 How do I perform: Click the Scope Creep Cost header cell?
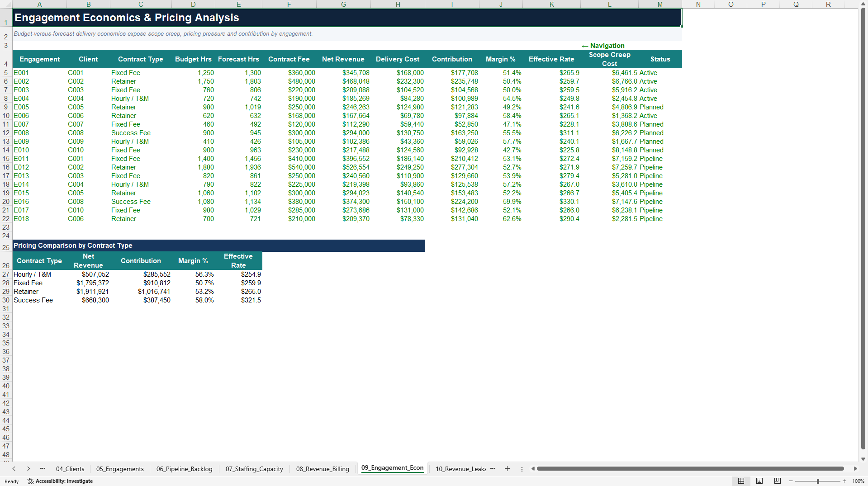pos(609,59)
